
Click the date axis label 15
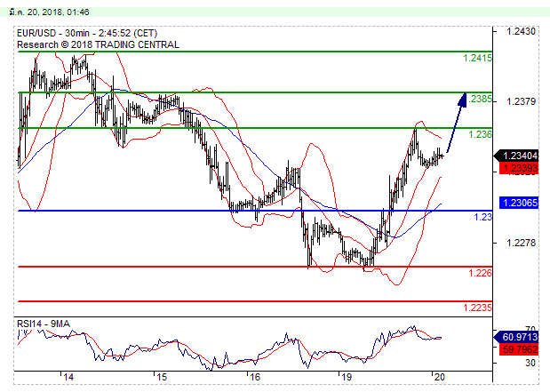coord(162,377)
